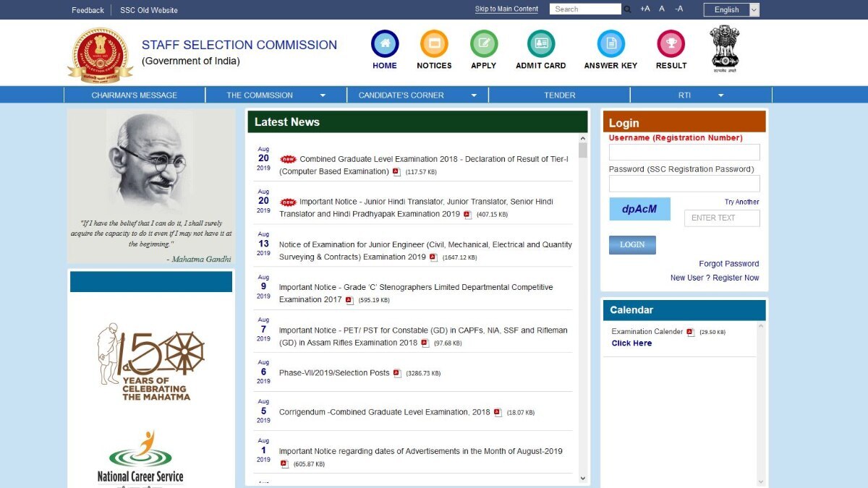The height and width of the screenshot is (488, 868).
Task: Open the Admit Card icon
Action: coord(541,44)
